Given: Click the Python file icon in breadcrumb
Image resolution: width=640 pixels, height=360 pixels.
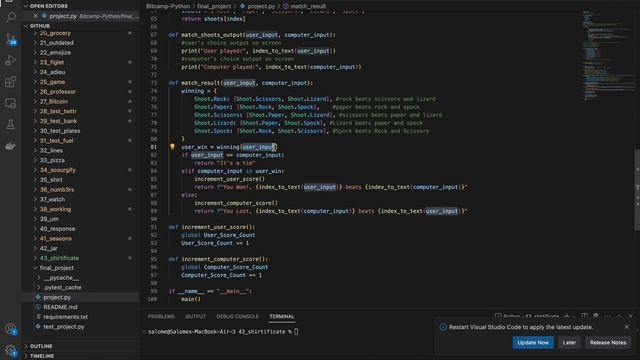Looking at the screenshot, I should click(242, 6).
